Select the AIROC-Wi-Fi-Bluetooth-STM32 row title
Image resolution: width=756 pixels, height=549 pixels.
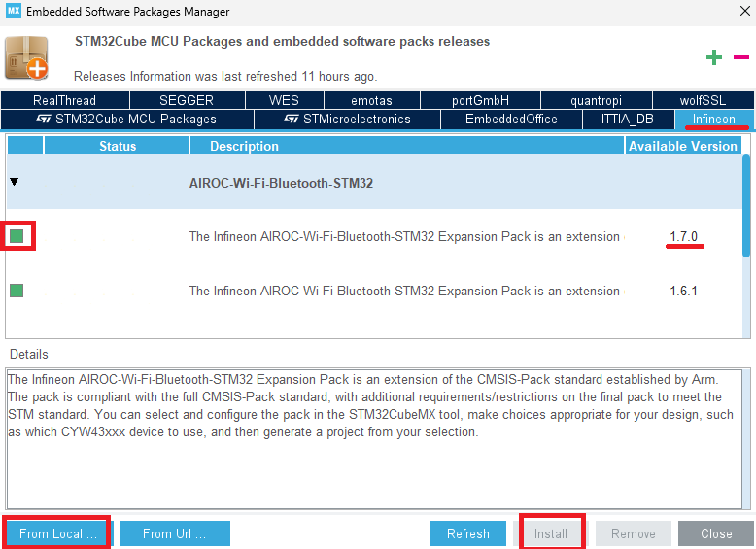[281, 183]
